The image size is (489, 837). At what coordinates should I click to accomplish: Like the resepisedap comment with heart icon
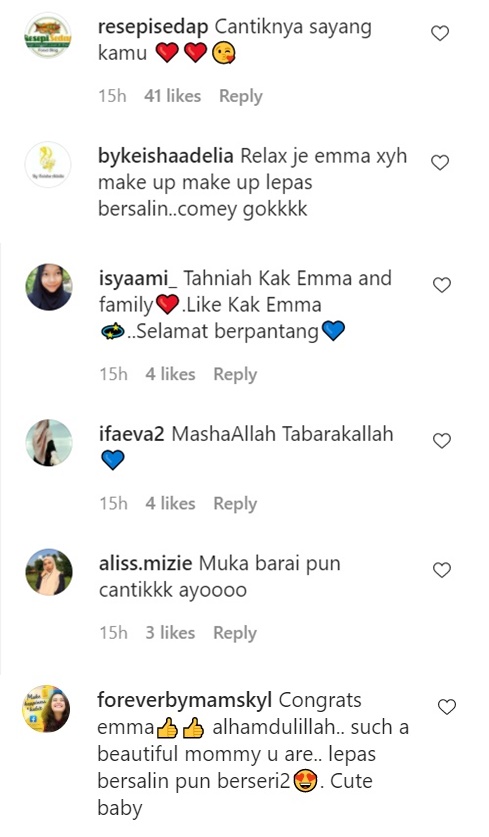tap(440, 34)
